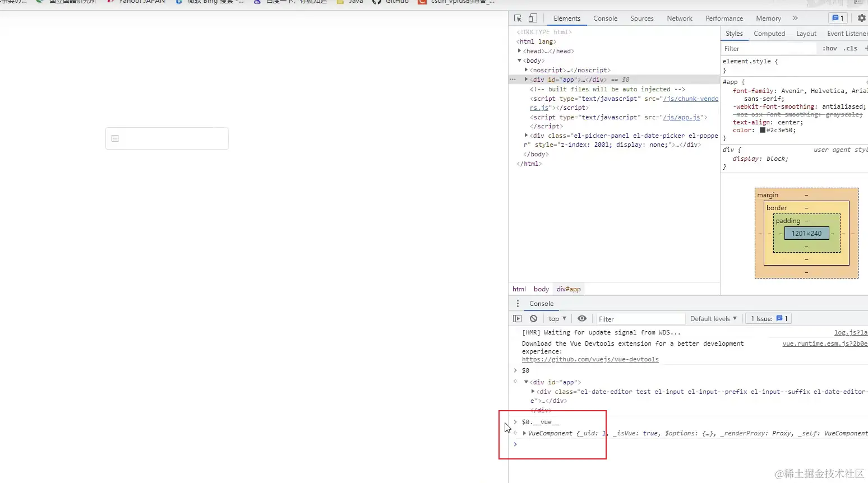Open the /js/app.js script link
Screen dimensions: 868x483
[x=682, y=117]
